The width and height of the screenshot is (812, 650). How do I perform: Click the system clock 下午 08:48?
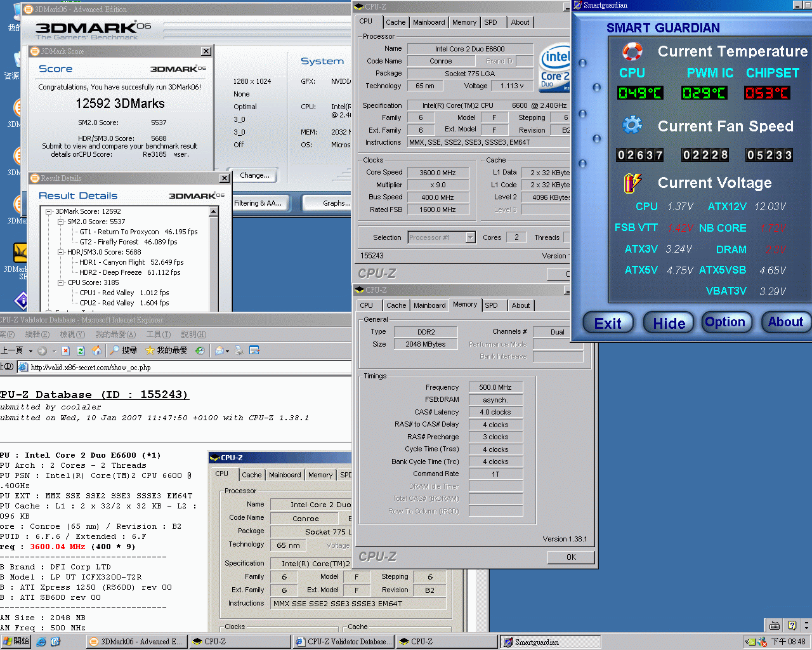pos(789,642)
